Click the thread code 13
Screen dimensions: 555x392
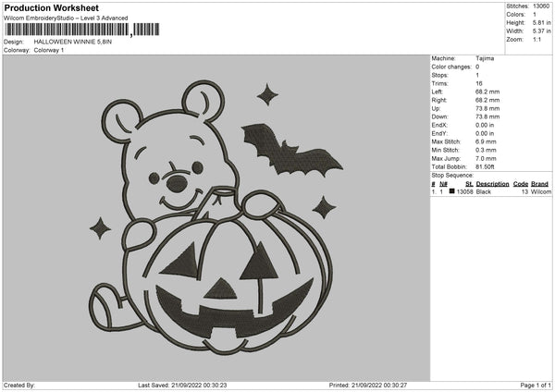click(x=524, y=191)
